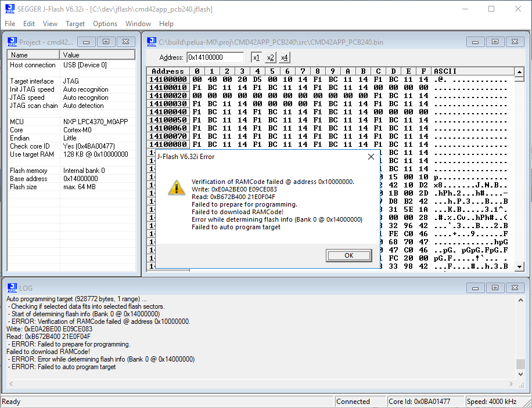Screen dimensions: 532x408
Task: Close the J-Flash Error dialog with X
Action: click(x=371, y=157)
